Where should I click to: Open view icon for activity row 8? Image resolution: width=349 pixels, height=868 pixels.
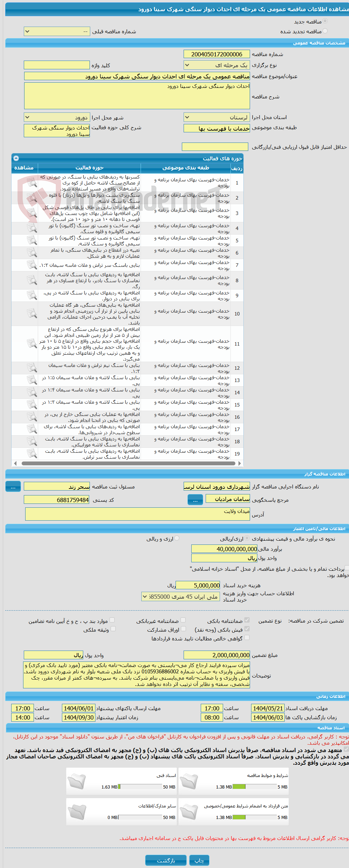click(x=32, y=280)
